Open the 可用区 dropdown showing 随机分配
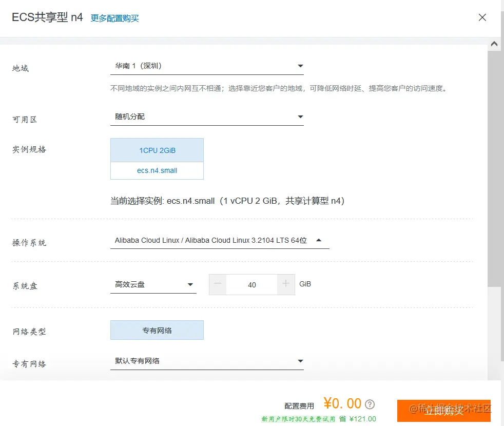 click(x=207, y=117)
